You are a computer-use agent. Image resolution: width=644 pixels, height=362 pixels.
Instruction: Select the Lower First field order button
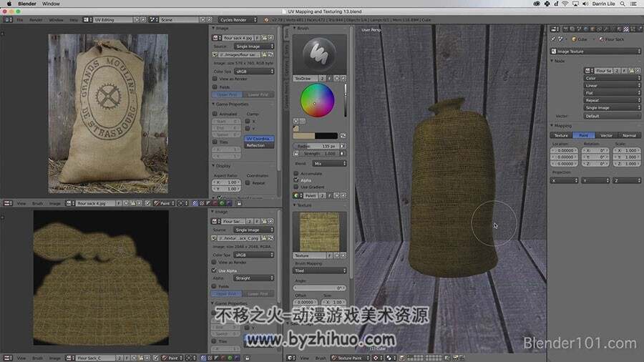tap(258, 95)
